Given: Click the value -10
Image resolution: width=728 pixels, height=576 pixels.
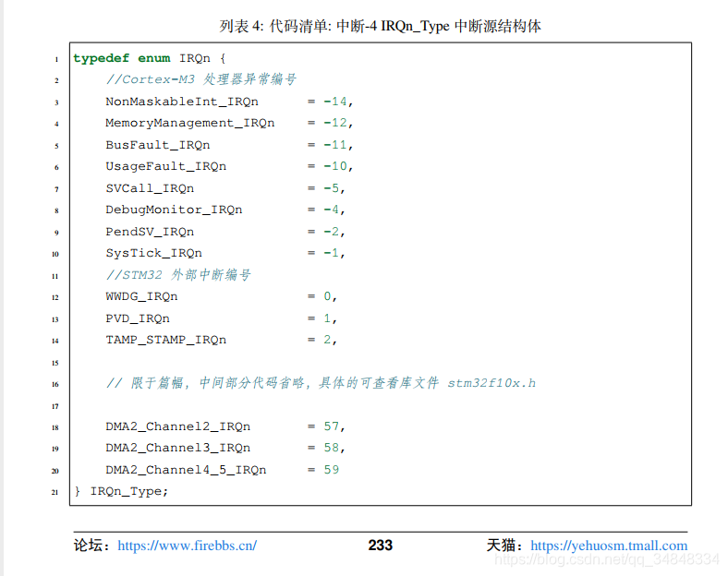Looking at the screenshot, I should (x=335, y=166).
